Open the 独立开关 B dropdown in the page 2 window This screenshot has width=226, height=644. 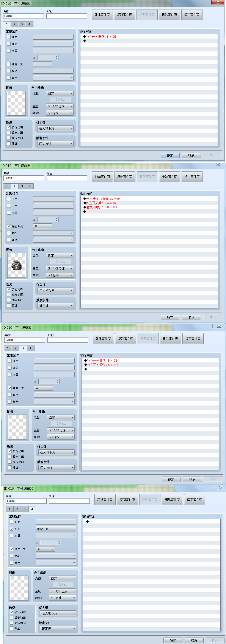point(43,226)
